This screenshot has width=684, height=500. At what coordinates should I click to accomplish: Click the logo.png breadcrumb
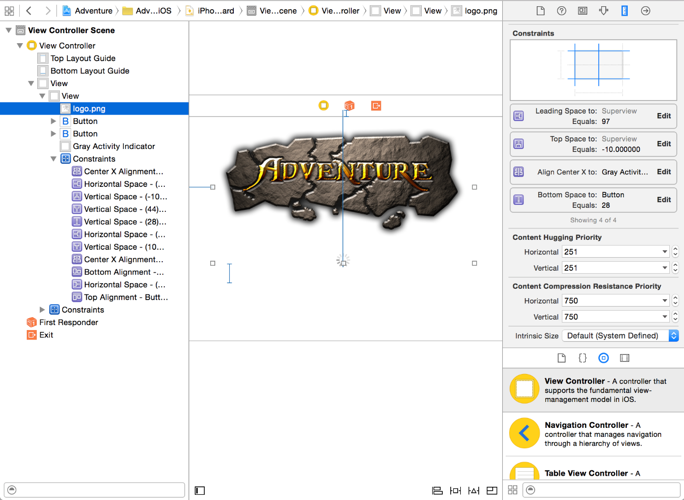click(x=475, y=10)
